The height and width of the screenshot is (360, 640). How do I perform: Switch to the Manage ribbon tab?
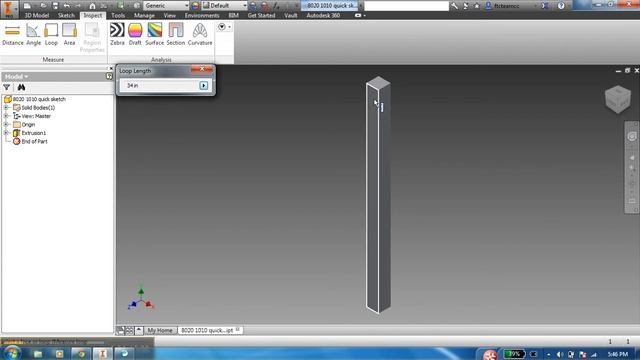(x=144, y=16)
